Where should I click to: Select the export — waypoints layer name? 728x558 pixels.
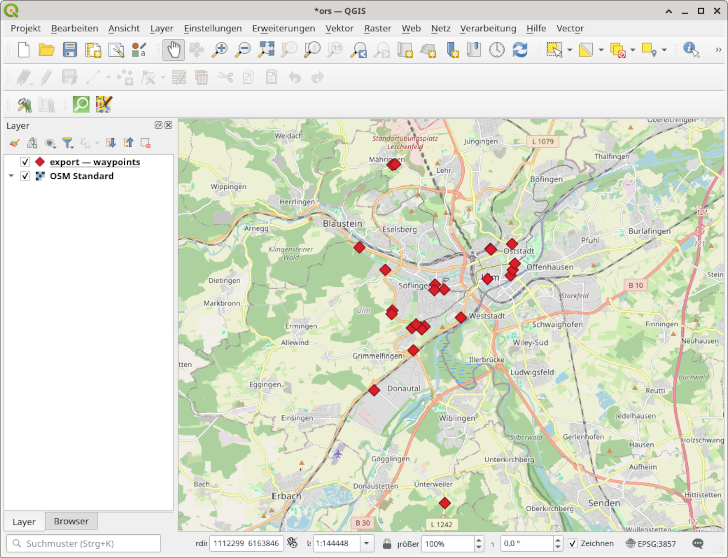coord(95,162)
